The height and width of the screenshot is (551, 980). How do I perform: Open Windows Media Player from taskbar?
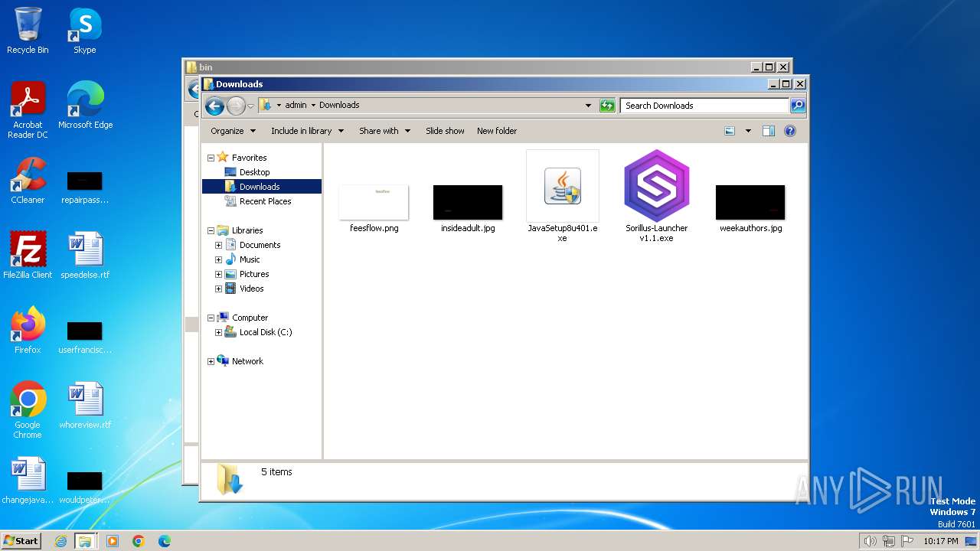coord(113,541)
